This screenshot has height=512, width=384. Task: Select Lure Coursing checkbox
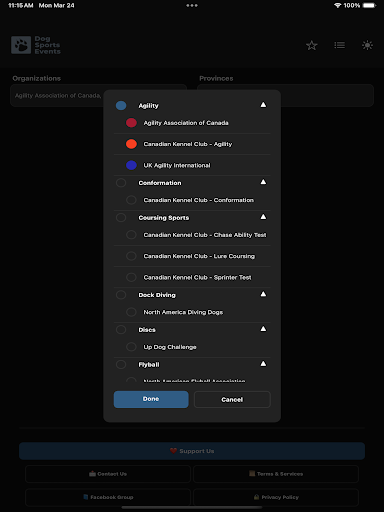131,256
